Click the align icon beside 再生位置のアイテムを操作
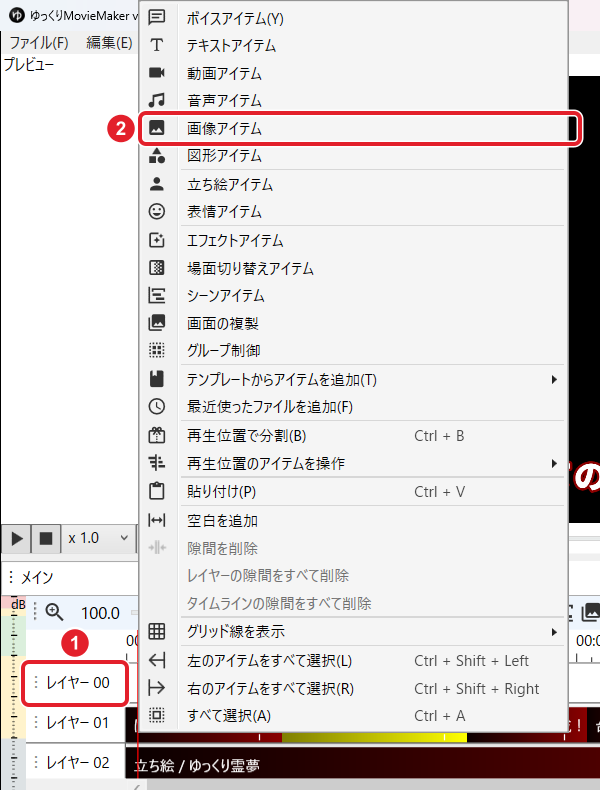 pyautogui.click(x=157, y=463)
